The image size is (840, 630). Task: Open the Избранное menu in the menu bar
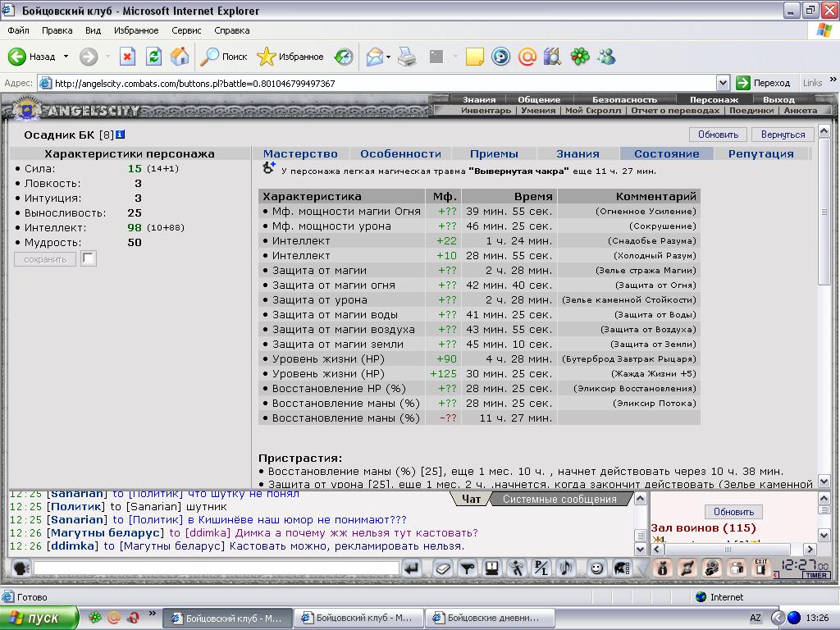(136, 30)
